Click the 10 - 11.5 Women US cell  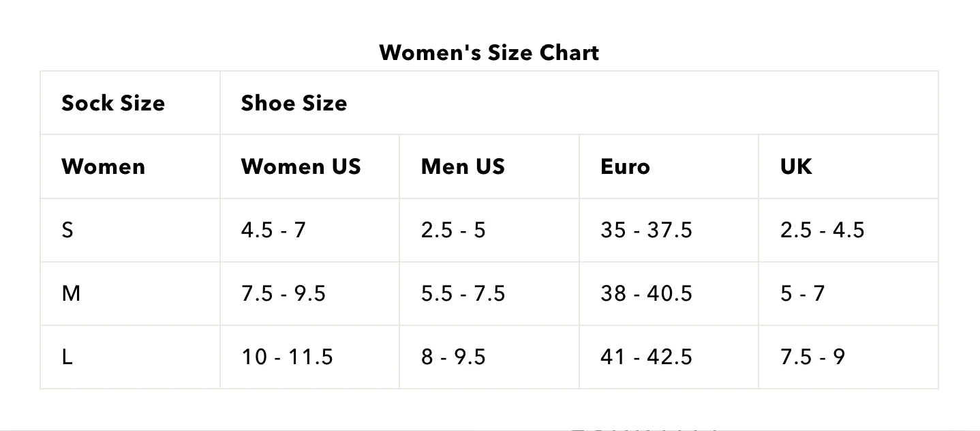pyautogui.click(x=310, y=357)
